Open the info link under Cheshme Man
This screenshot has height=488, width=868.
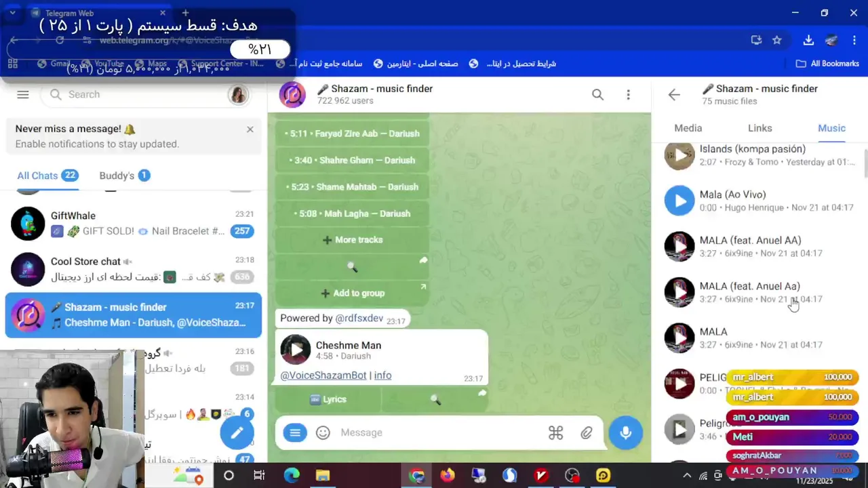pos(382,375)
